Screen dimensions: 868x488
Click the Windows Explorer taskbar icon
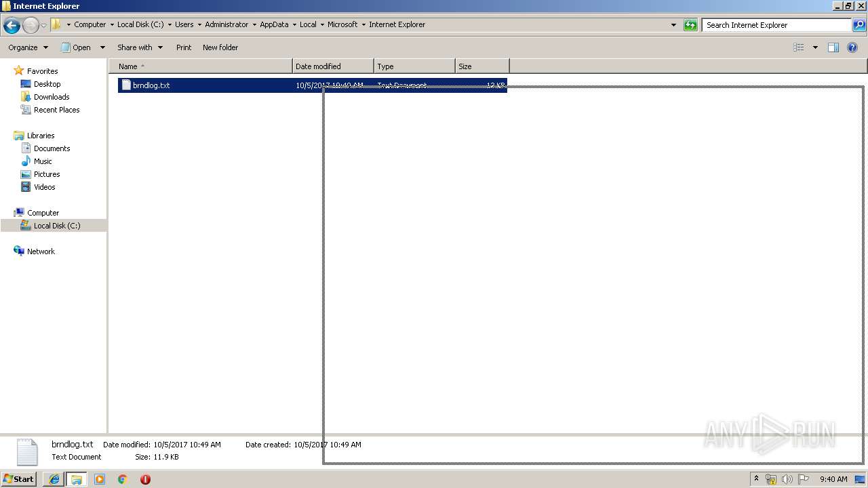tap(77, 479)
